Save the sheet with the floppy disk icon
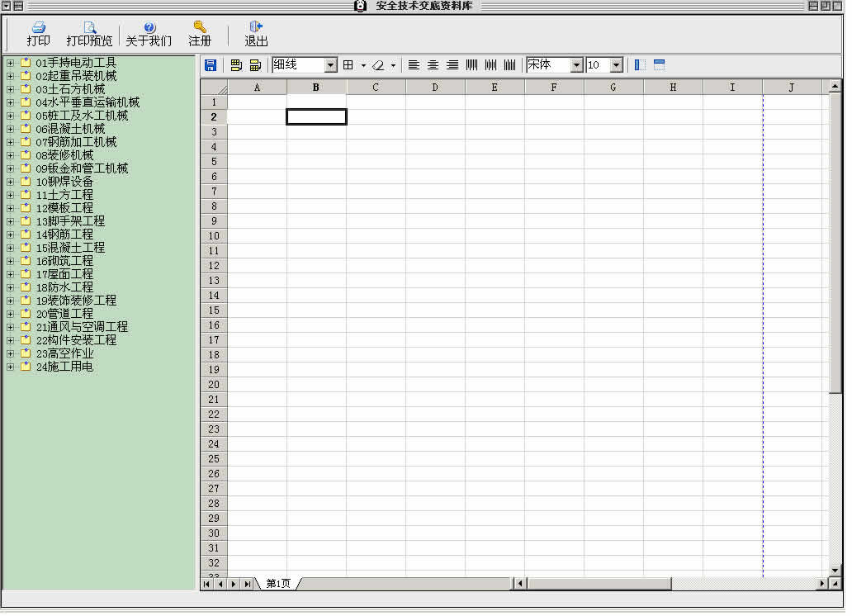The image size is (852, 616). [x=211, y=66]
